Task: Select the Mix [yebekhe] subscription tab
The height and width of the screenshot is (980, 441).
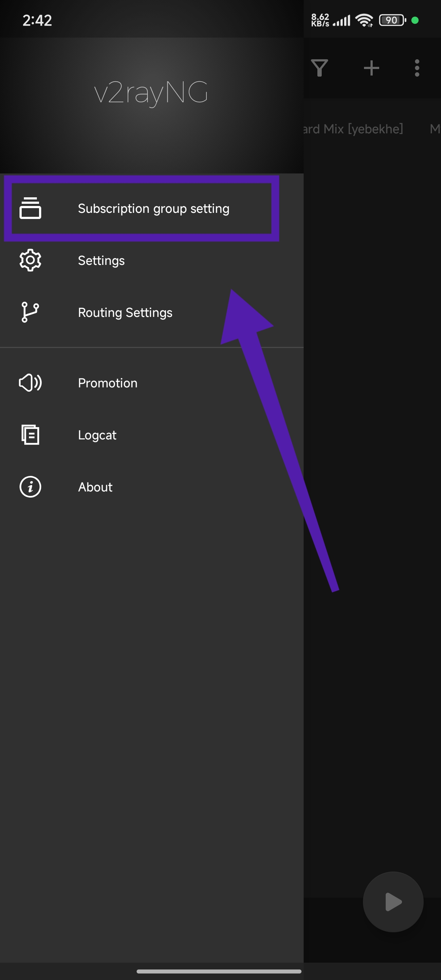Action: pyautogui.click(x=353, y=129)
